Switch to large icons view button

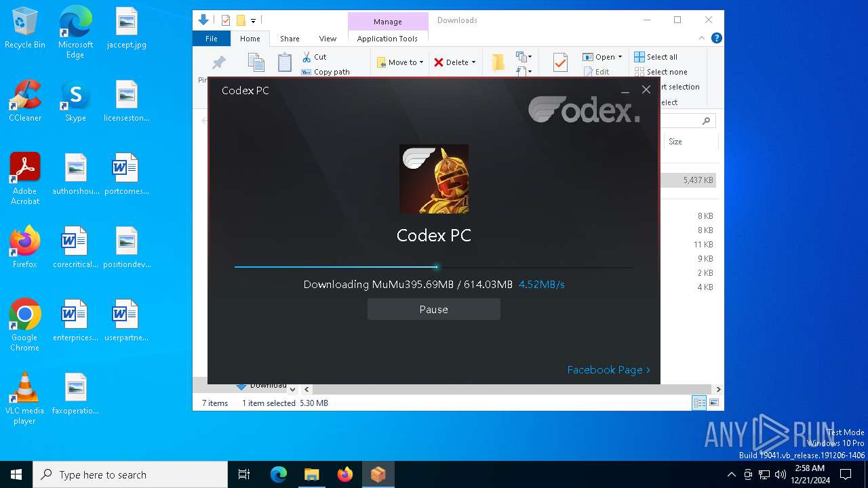point(713,403)
